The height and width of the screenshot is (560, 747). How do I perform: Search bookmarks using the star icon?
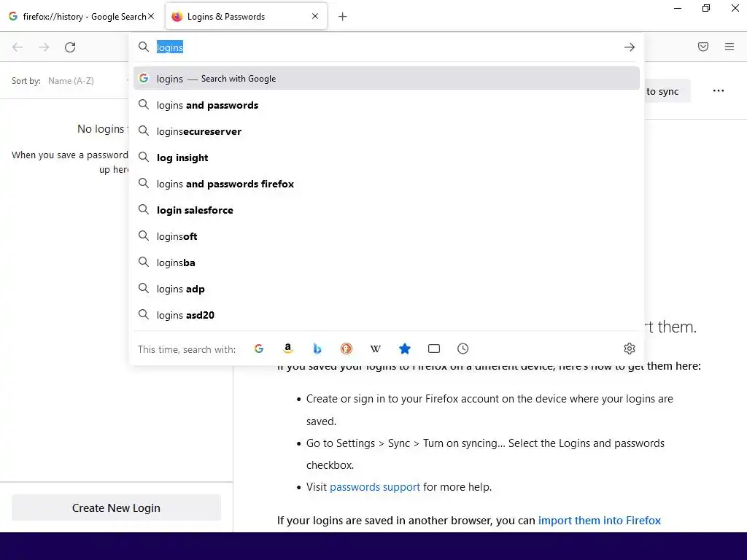click(x=404, y=349)
